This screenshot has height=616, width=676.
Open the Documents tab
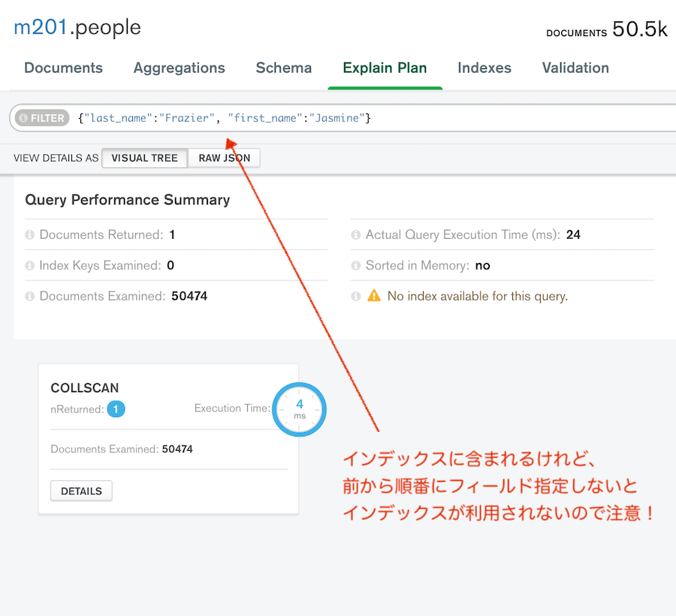63,68
